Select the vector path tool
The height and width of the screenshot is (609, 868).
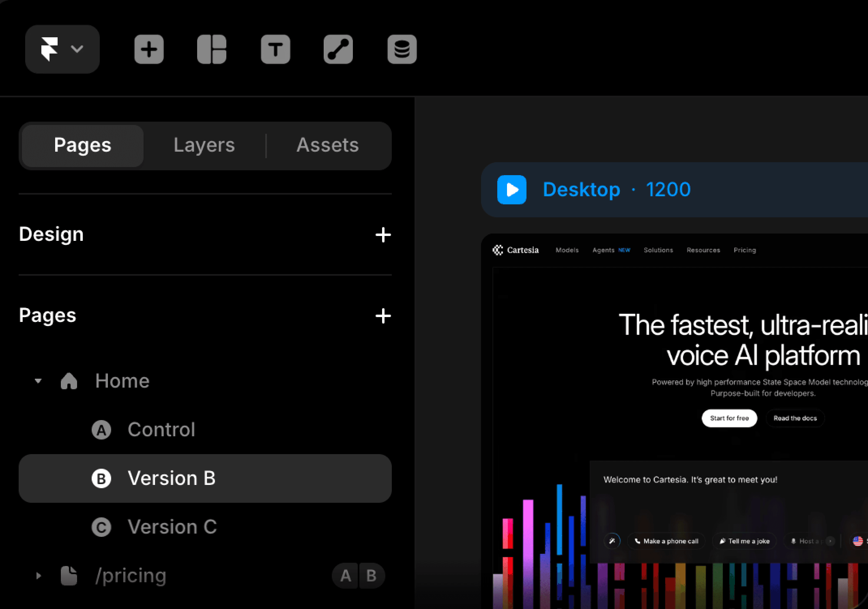point(338,49)
